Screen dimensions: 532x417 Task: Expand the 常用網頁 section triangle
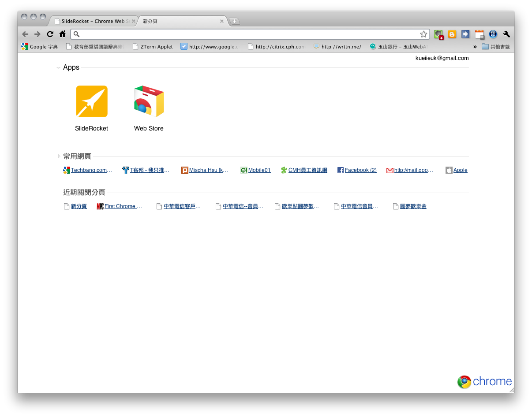tap(59, 156)
